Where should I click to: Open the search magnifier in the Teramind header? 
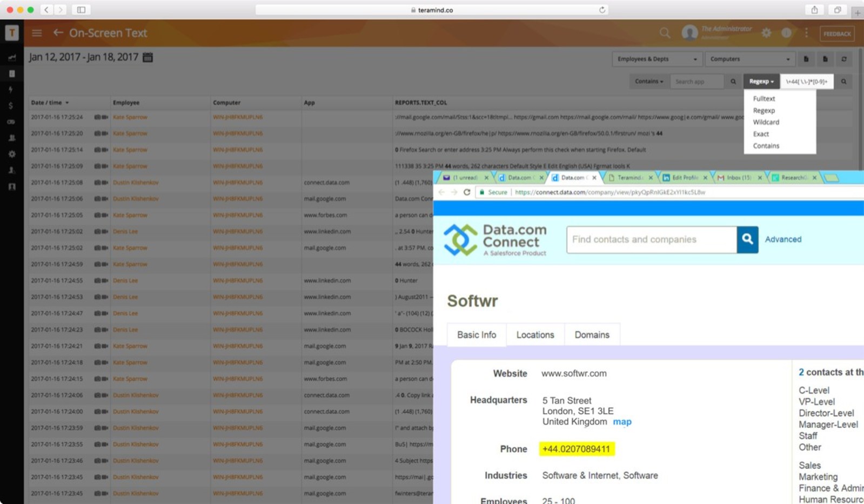665,33
